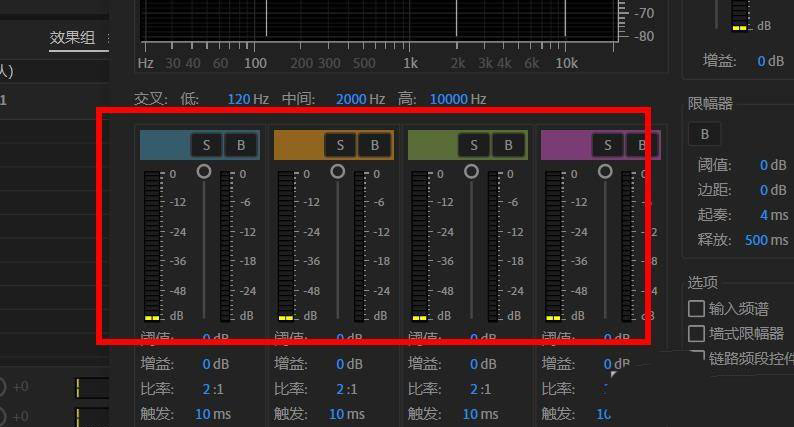Screen dimensions: 794x427
Task: Click the green band threshold slider handle
Action: (x=472, y=172)
